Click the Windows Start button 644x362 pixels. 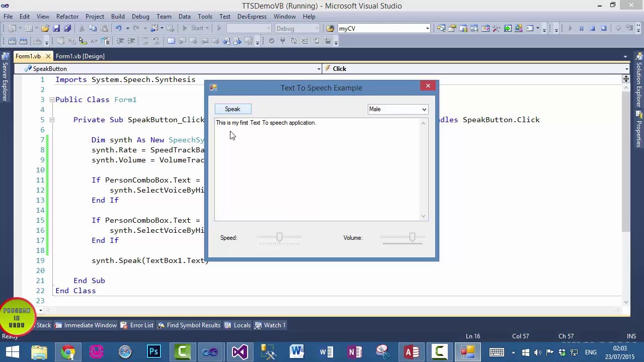pos(12,352)
